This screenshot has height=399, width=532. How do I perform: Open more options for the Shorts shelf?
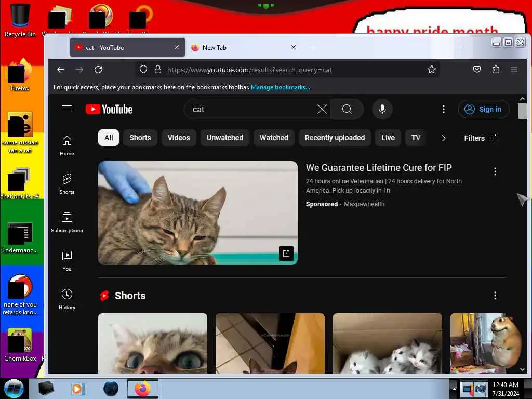[495, 296]
